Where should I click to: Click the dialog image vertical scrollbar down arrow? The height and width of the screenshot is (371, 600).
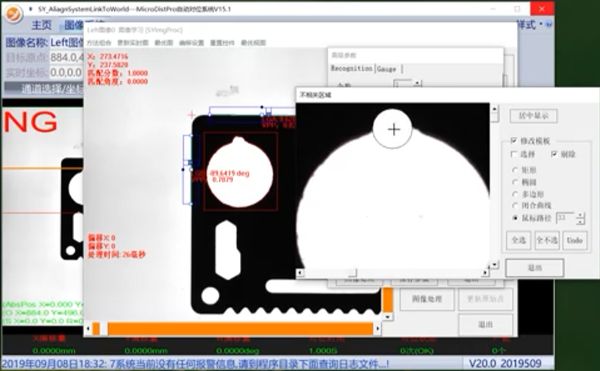point(494,264)
